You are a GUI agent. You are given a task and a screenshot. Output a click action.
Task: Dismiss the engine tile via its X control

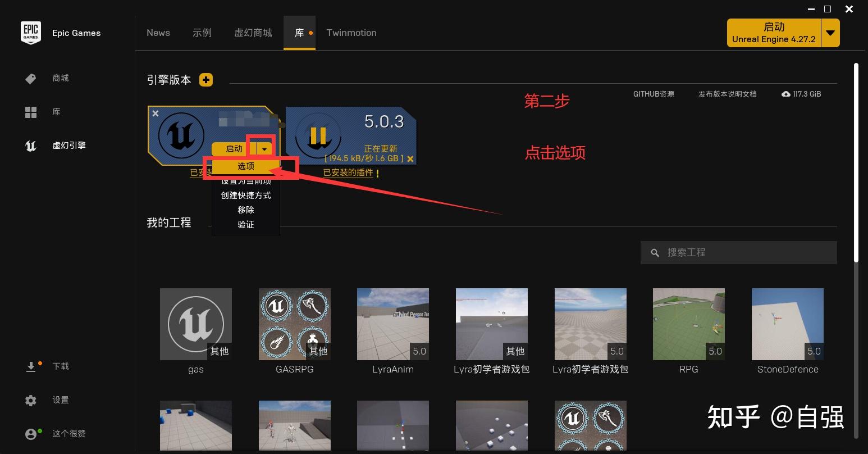tap(156, 114)
